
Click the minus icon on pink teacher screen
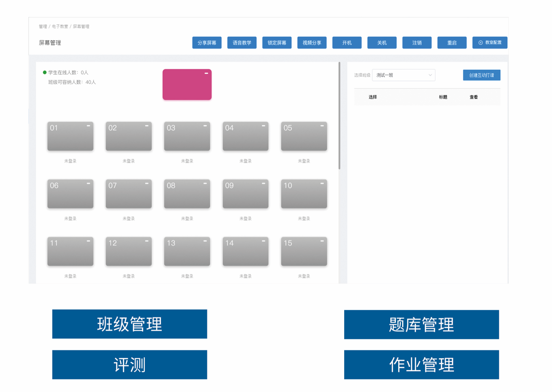(x=206, y=73)
